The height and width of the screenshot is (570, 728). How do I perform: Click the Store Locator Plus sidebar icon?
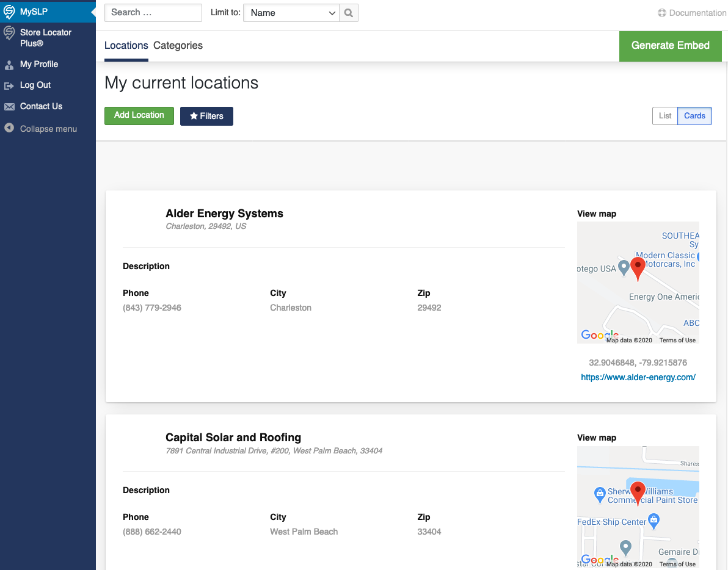(9, 32)
